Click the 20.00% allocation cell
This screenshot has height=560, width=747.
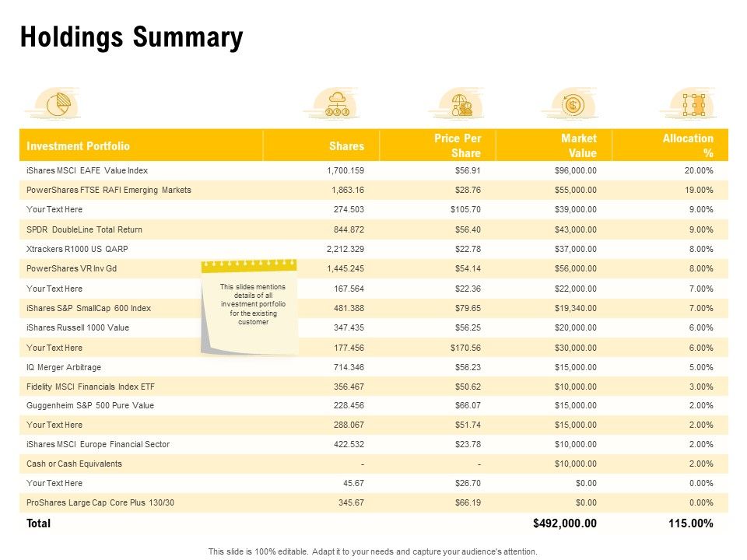tap(699, 170)
